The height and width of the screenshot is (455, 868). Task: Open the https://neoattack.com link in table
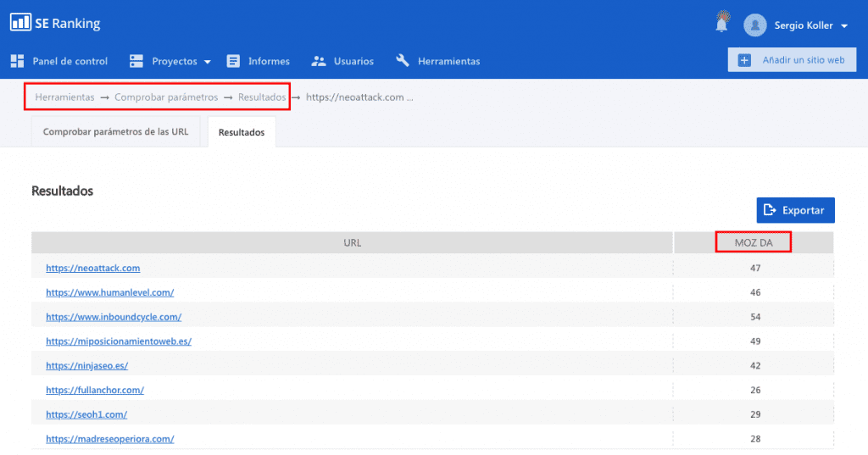pos(93,268)
